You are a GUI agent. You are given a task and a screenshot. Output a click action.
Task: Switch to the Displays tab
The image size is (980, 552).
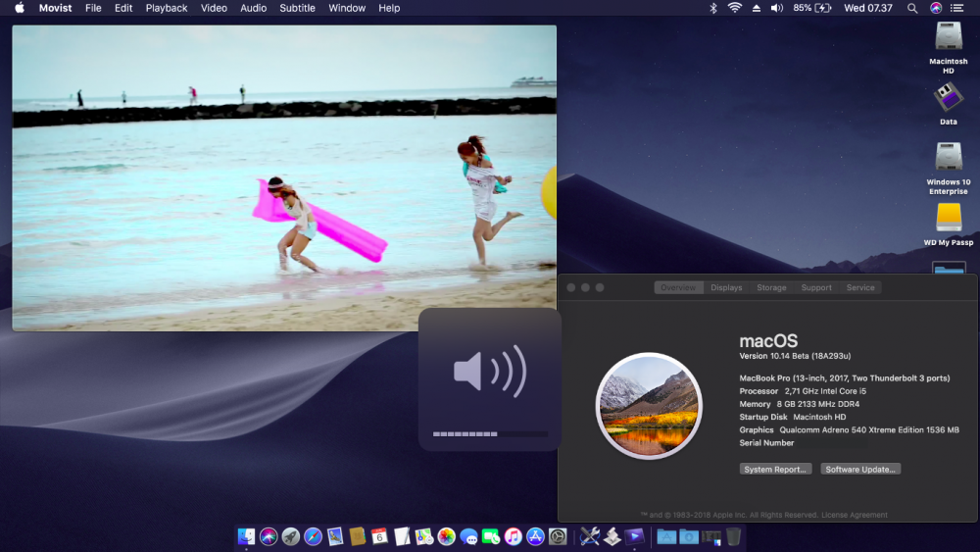point(726,287)
